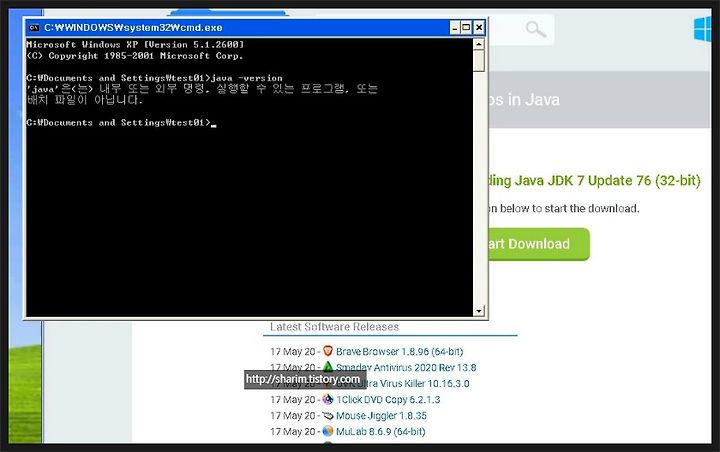The height and width of the screenshot is (452, 720).
Task: Open MuLab 8.6.9 (64-bit) link
Action: (x=381, y=432)
